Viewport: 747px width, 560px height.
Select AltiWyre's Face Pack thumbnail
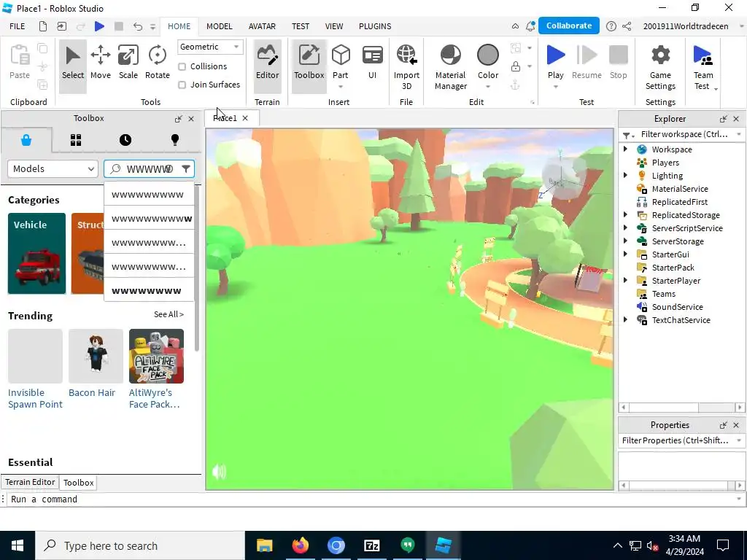[x=156, y=356]
